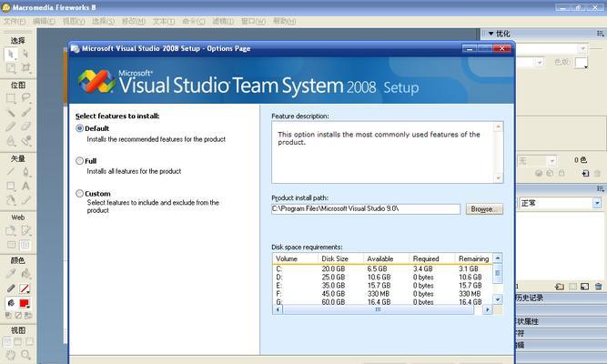Open the 优化 panel options menu icon

click(600, 34)
